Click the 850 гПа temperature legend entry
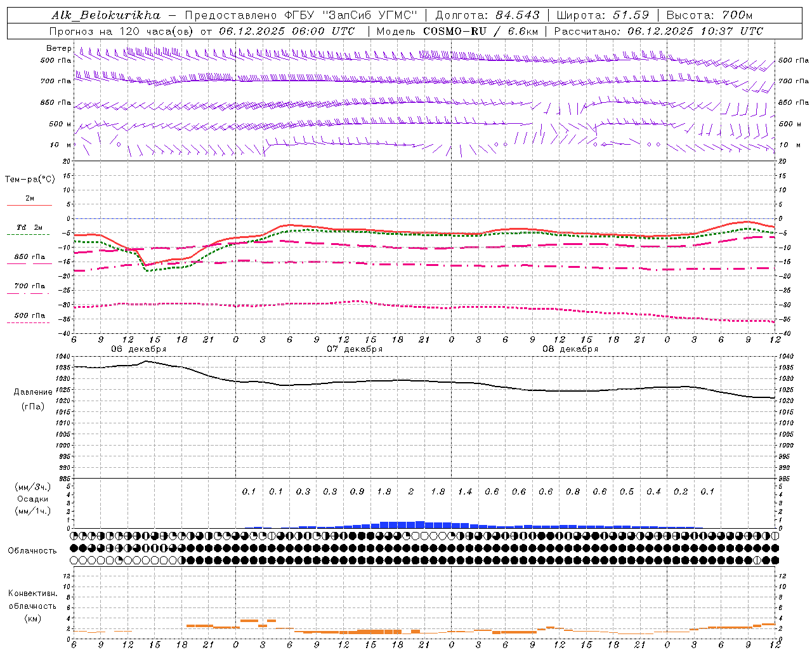The image size is (812, 650). click(x=30, y=257)
